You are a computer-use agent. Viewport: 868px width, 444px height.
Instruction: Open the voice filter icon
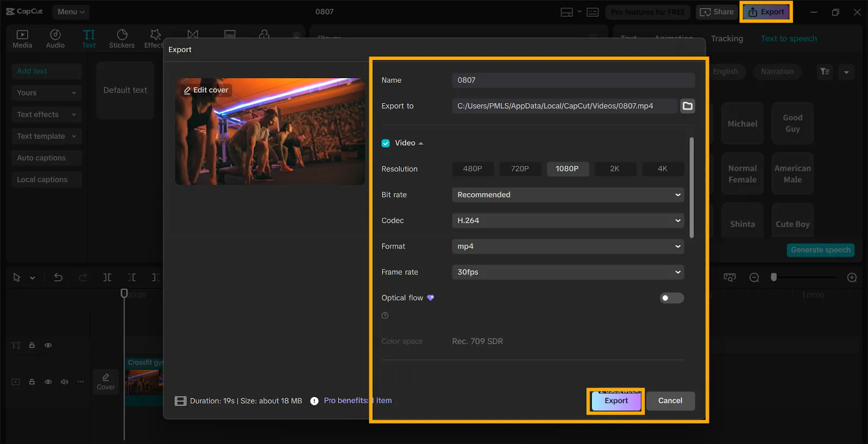pyautogui.click(x=825, y=72)
